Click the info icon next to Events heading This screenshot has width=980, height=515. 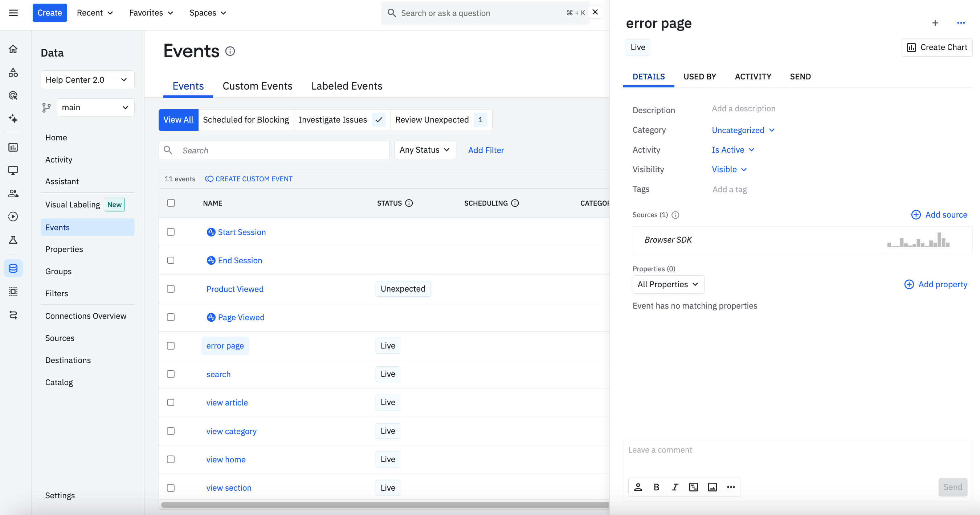pos(230,51)
